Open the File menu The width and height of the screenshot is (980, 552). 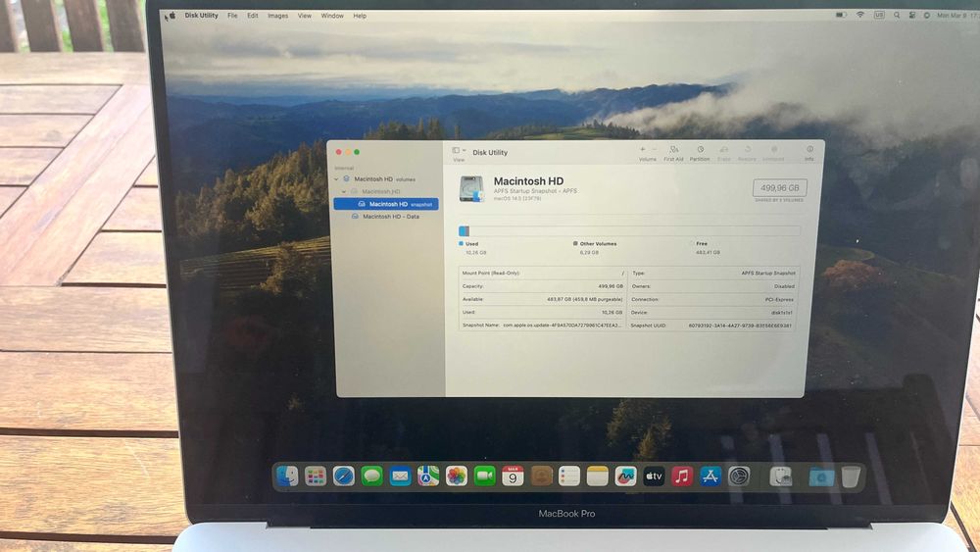click(x=232, y=16)
